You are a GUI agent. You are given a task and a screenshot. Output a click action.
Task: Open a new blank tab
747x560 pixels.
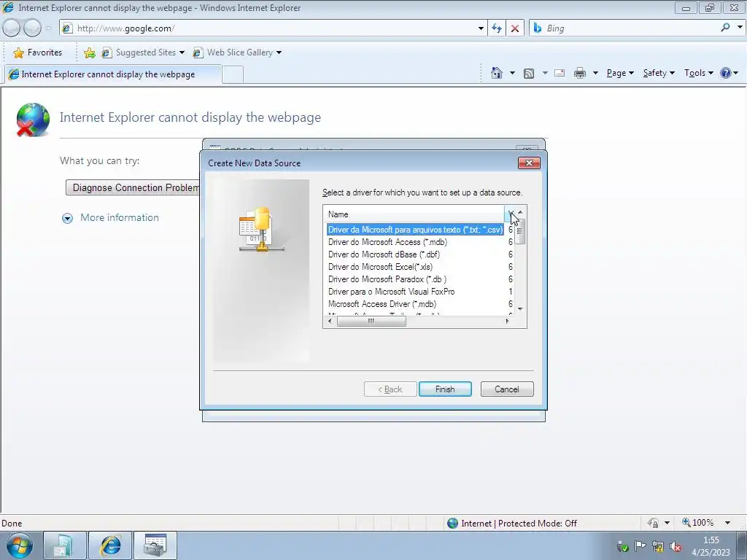click(x=233, y=75)
